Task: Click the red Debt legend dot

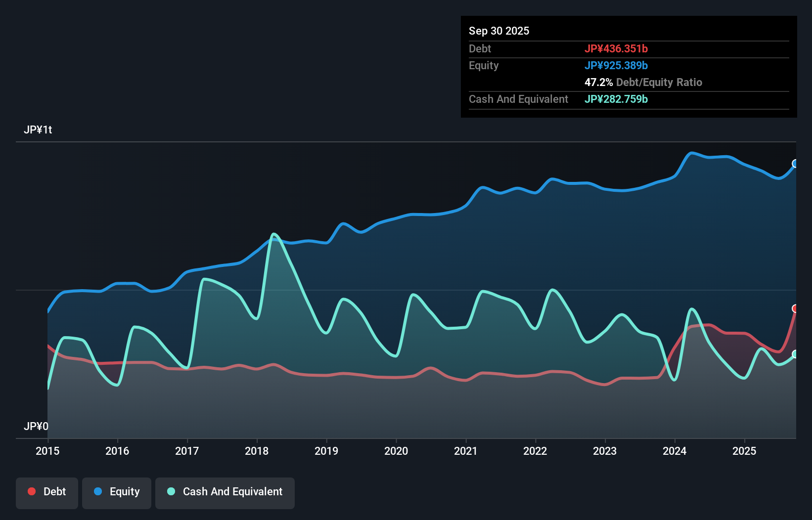Action: coord(31,491)
